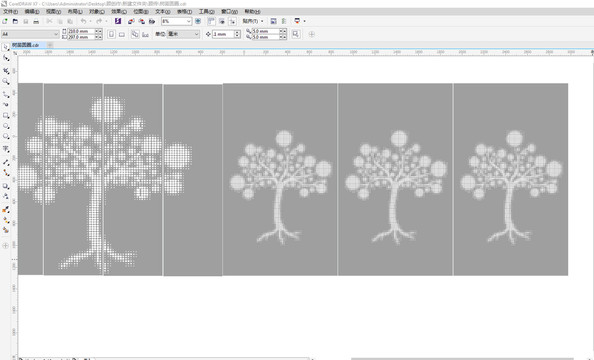
Task: Open the Edit menu
Action: (x=32, y=12)
